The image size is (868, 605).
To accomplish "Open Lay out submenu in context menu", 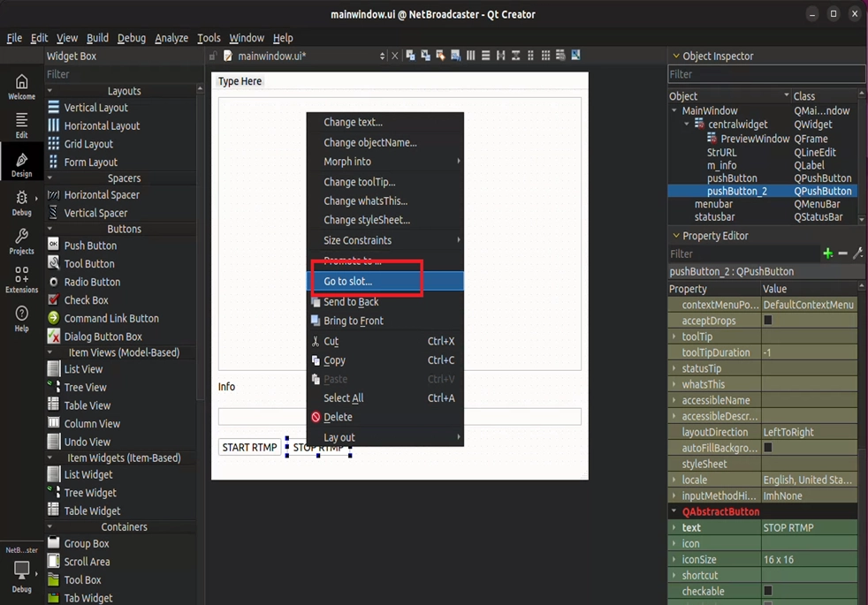I will (385, 437).
